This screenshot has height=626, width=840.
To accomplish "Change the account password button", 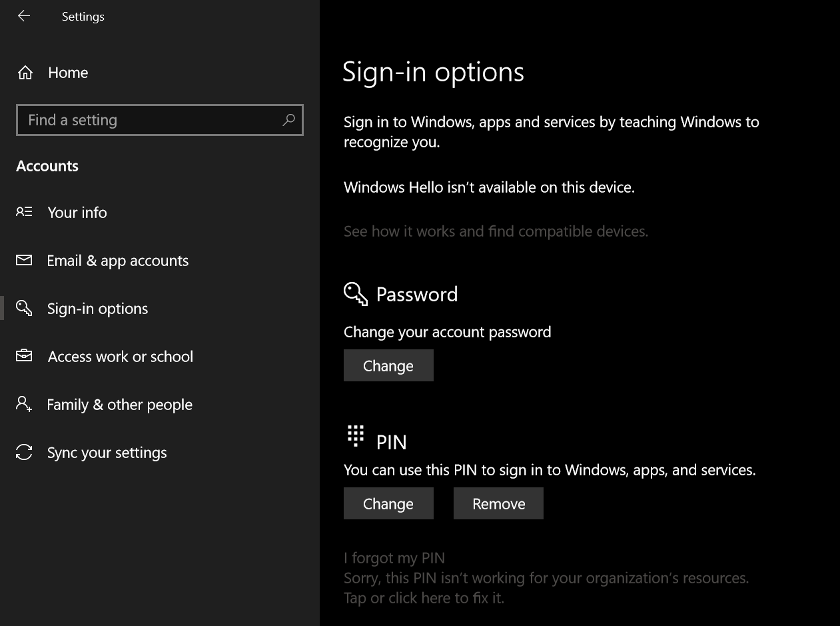I will tap(388, 365).
